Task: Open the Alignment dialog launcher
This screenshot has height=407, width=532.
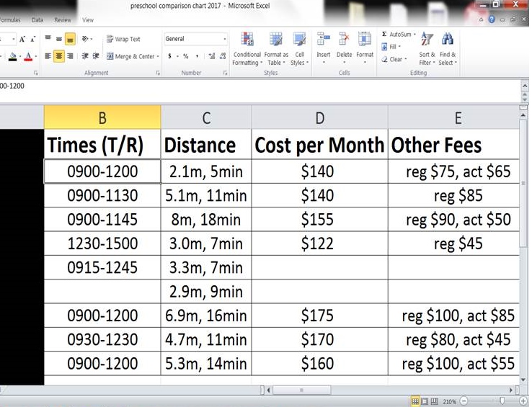Action: pos(158,73)
